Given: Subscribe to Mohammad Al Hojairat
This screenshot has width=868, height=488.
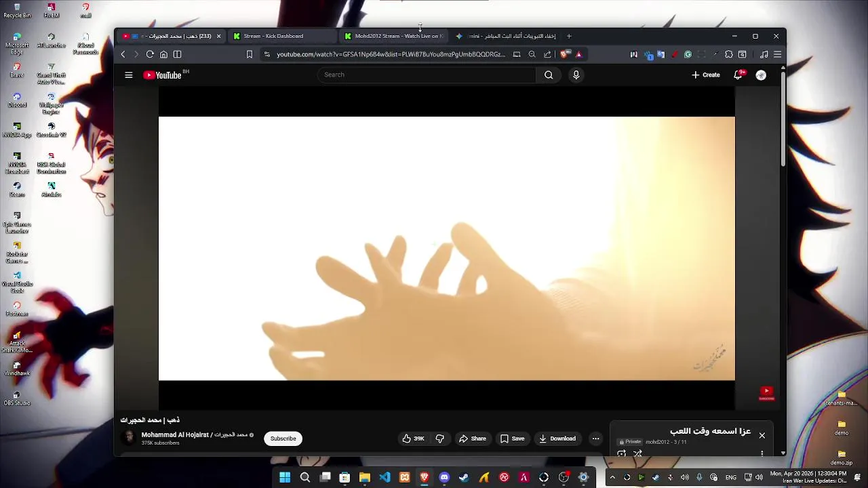Looking at the screenshot, I should 283,439.
